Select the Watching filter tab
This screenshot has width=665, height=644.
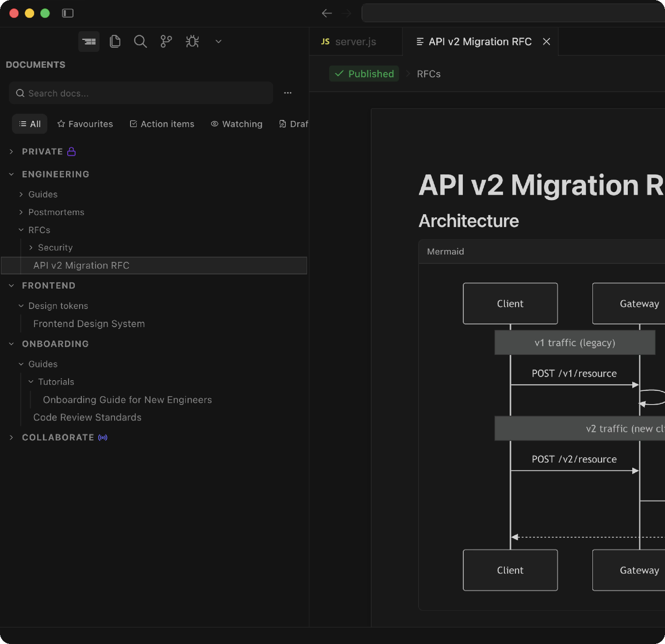pyautogui.click(x=237, y=124)
